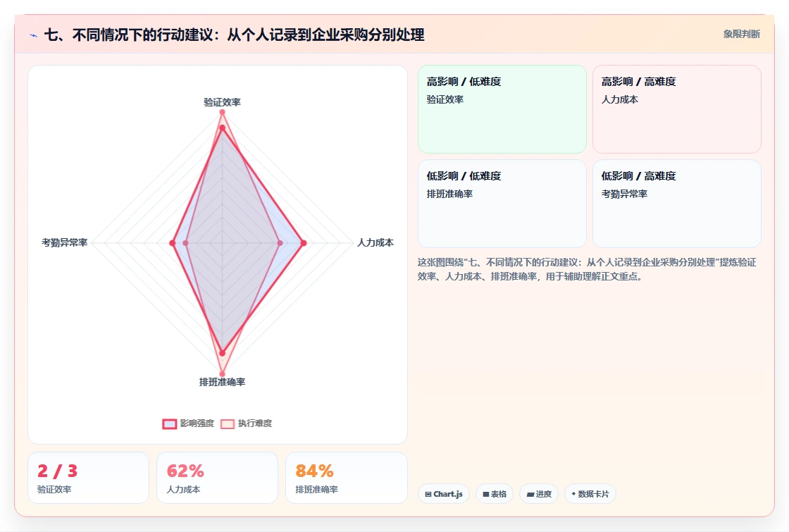
Task: Click the 影响强度 radar point on 考勤异常率 axis
Action: coord(173,243)
